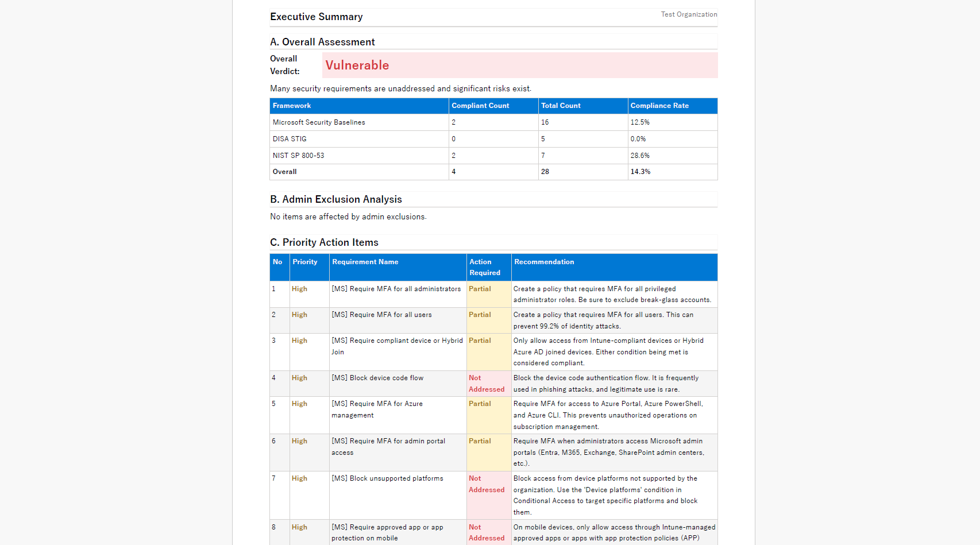The image size is (980, 545).
Task: Click the Compliance Rate column header
Action: (659, 106)
